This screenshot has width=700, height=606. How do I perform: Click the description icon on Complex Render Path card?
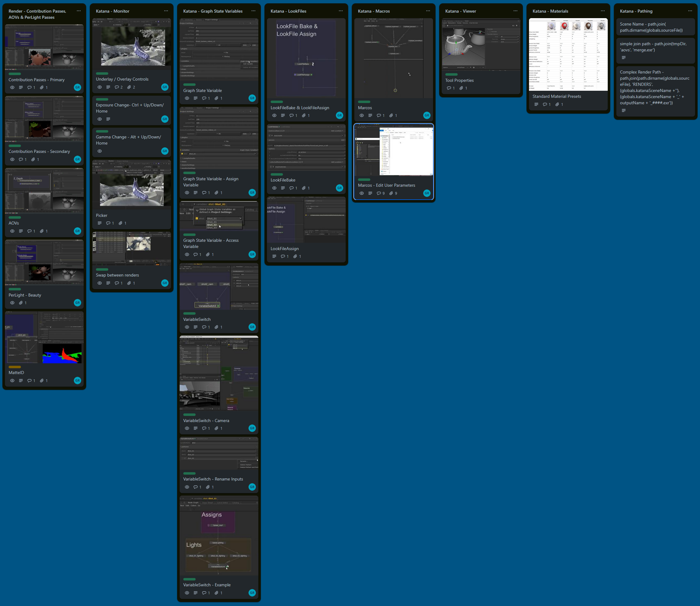point(624,110)
